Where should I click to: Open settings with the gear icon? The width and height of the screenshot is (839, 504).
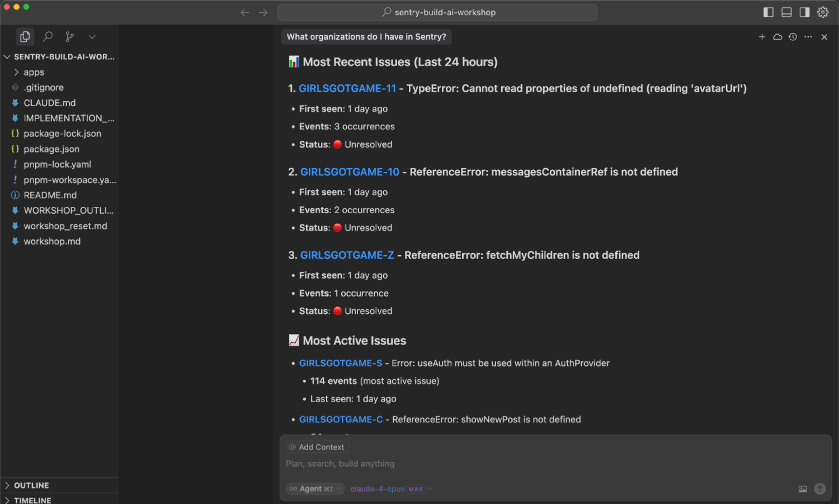pyautogui.click(x=823, y=12)
